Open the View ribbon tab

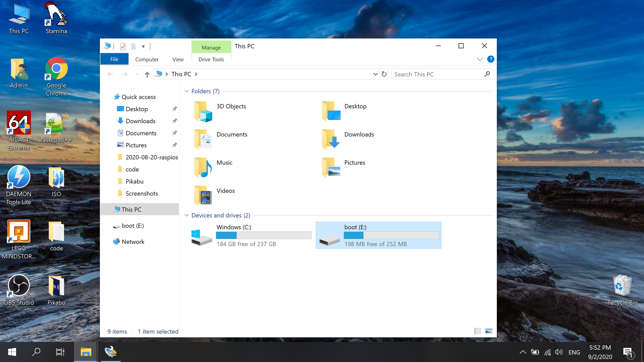click(178, 59)
